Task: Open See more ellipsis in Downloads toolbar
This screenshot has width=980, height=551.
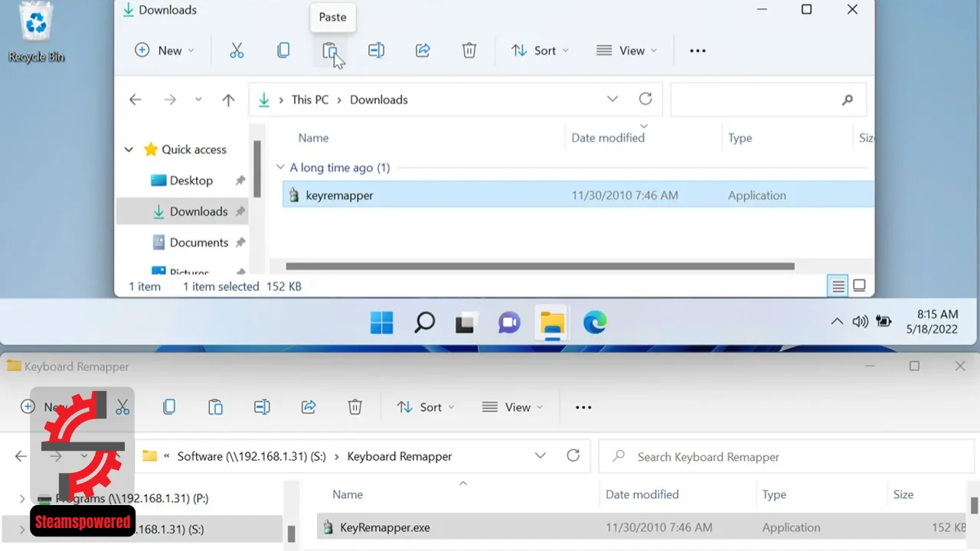Action: click(697, 51)
